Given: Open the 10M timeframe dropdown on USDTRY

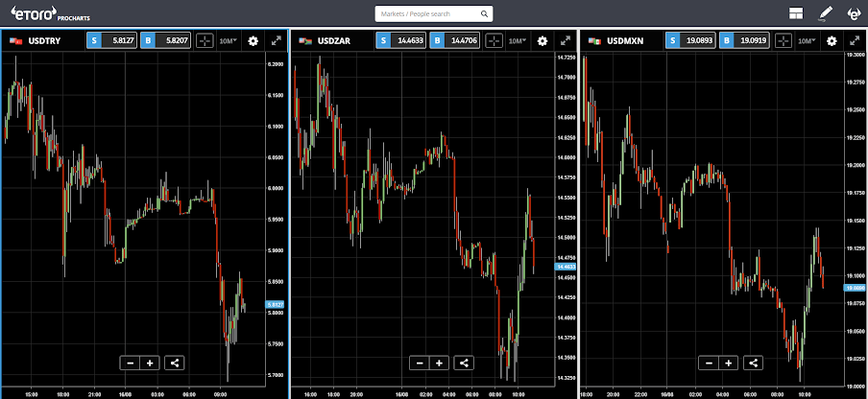Looking at the screenshot, I should (228, 40).
